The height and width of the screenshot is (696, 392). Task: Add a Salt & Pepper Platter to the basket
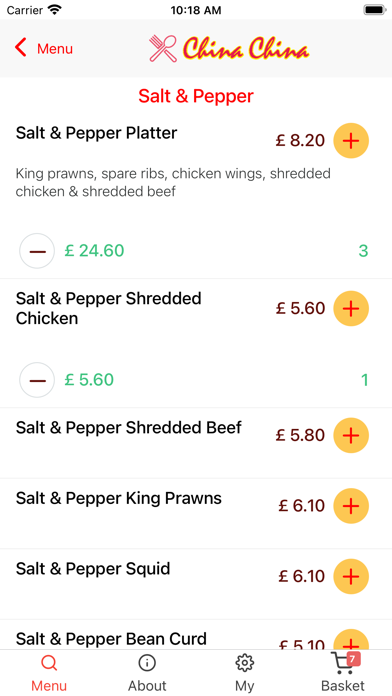[351, 141]
